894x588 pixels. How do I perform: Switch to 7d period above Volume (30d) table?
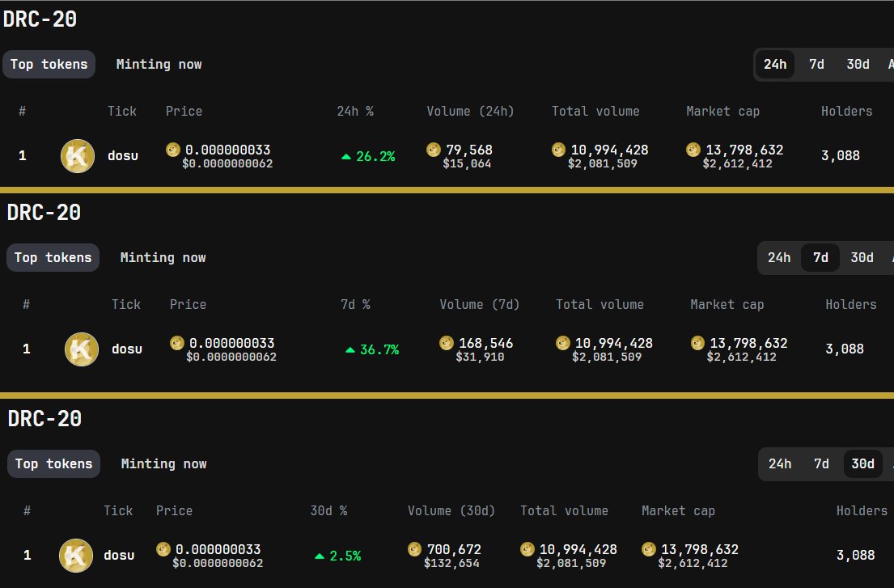coord(822,463)
